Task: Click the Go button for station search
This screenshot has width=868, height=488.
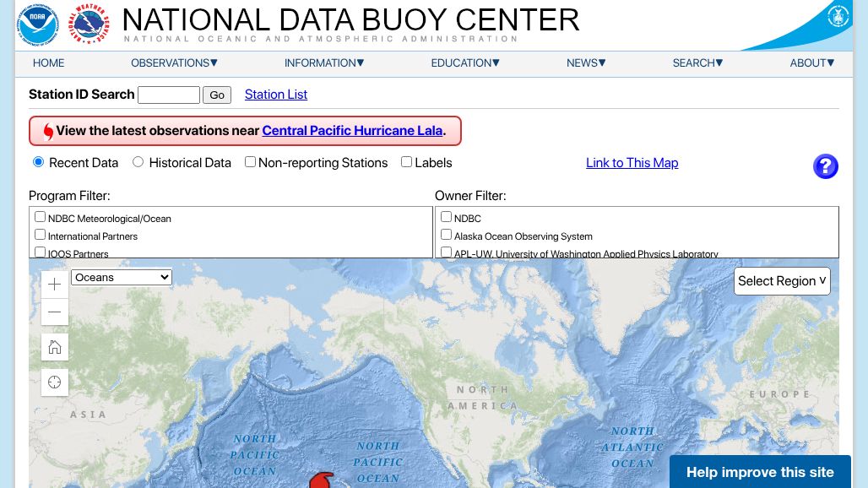Action: [217, 95]
